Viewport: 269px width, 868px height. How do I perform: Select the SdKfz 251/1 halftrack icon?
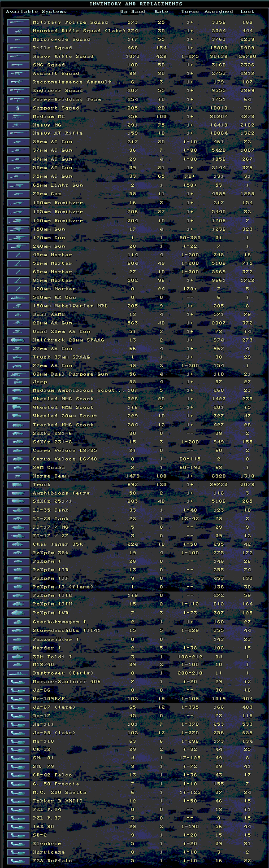(18, 501)
